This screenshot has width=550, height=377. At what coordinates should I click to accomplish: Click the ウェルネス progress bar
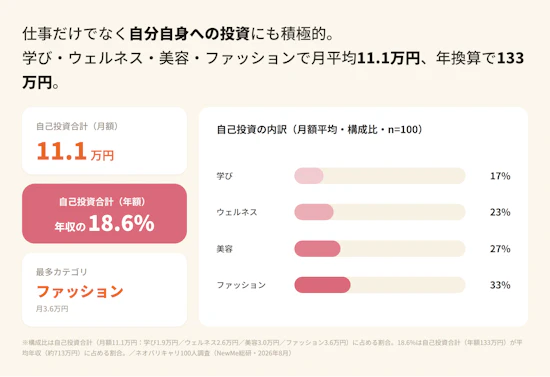380,212
